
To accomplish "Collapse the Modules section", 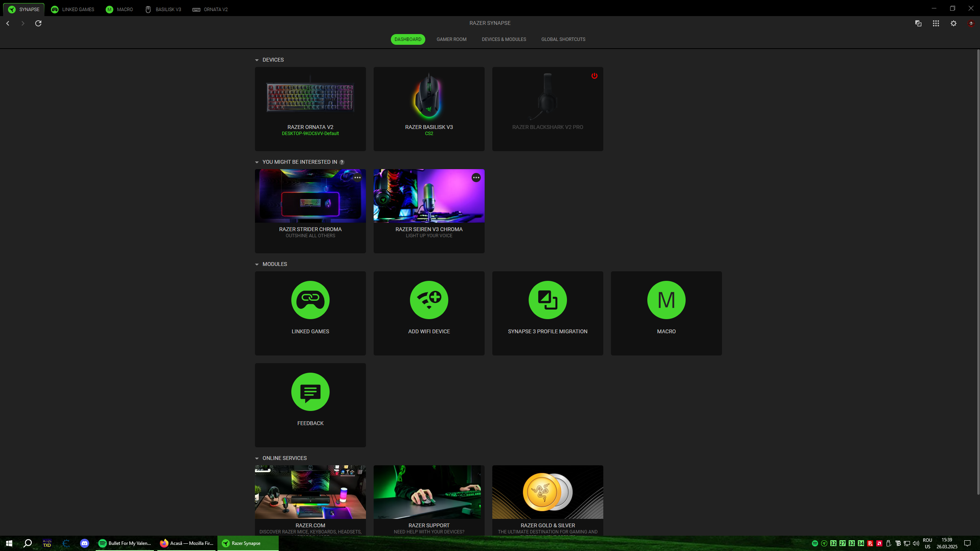I will pyautogui.click(x=257, y=264).
